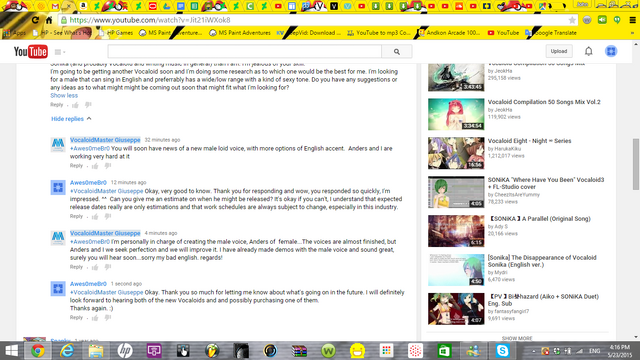Viewport: 640px width, 360px height.
Task: Click the green speaker extension icon
Action: [x=602, y=20]
